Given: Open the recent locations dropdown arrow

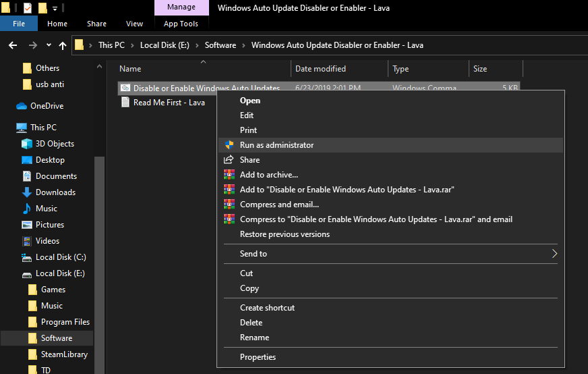Looking at the screenshot, I should tap(49, 45).
